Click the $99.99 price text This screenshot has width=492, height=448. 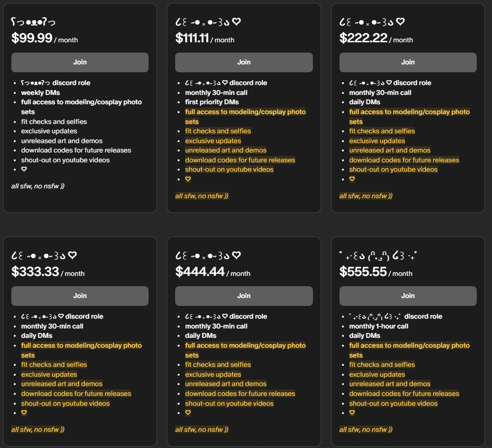[31, 38]
